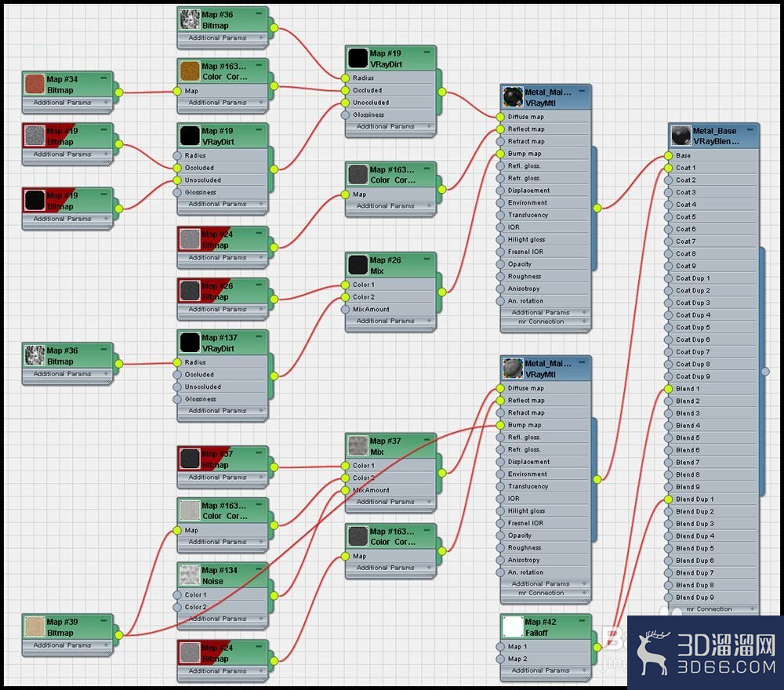
Task: Click the Blend Dup 1 socket on Metal_Base
Action: pos(669,499)
